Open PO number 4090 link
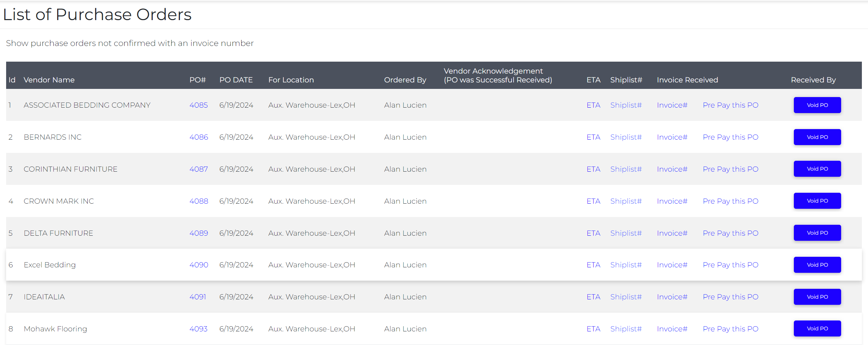Viewport: 868px width, 345px height. point(199,265)
